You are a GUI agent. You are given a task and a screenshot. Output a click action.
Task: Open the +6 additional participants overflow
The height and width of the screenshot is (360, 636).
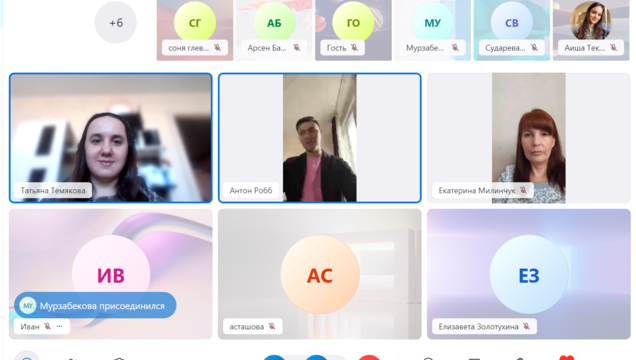(x=116, y=23)
